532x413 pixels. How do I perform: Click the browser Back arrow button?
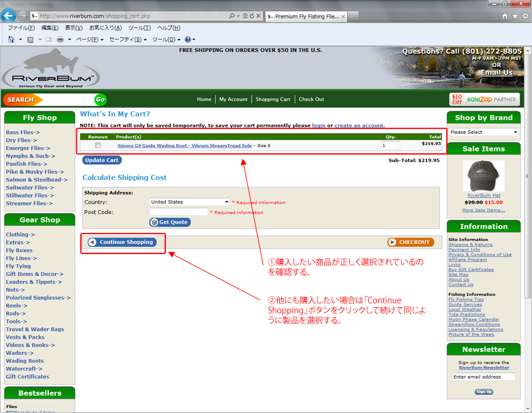(8, 16)
